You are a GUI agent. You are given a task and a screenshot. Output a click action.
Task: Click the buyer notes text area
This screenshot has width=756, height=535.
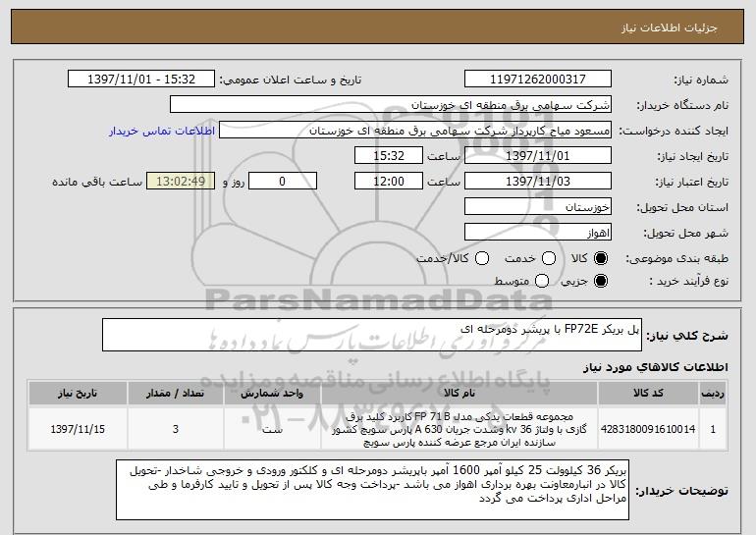(373, 490)
